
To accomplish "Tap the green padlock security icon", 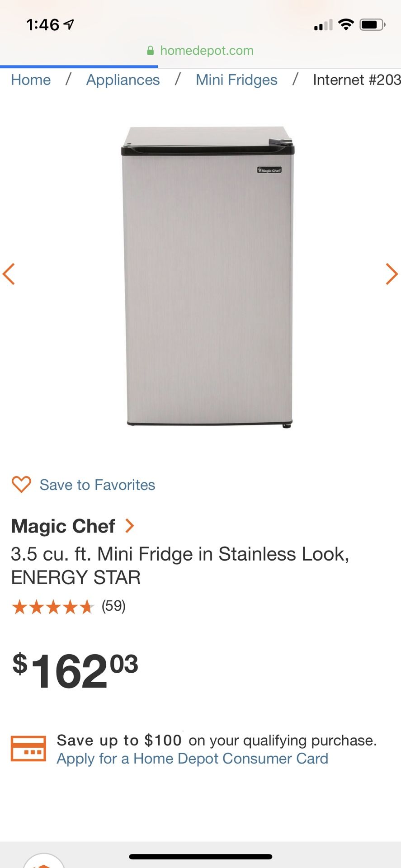I will click(x=151, y=51).
